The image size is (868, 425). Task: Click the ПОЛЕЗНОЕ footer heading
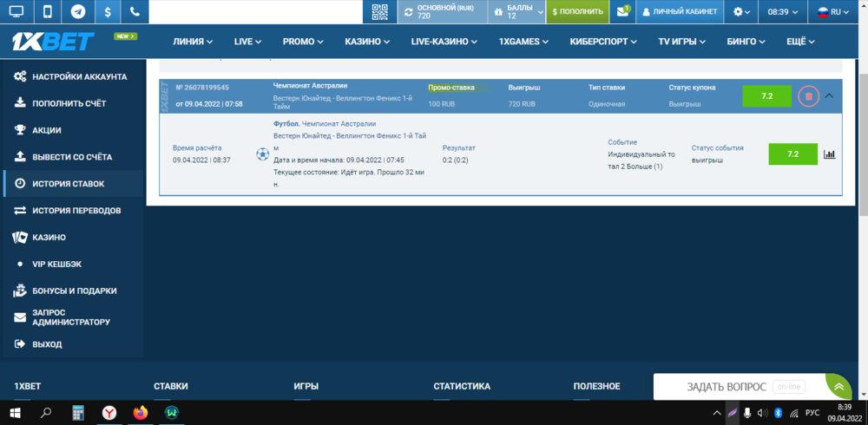pos(597,386)
